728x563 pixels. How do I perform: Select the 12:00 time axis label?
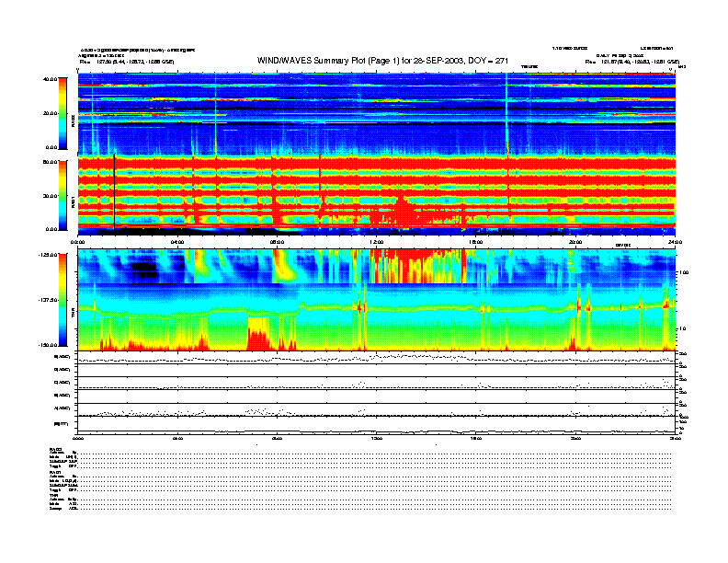376,243
